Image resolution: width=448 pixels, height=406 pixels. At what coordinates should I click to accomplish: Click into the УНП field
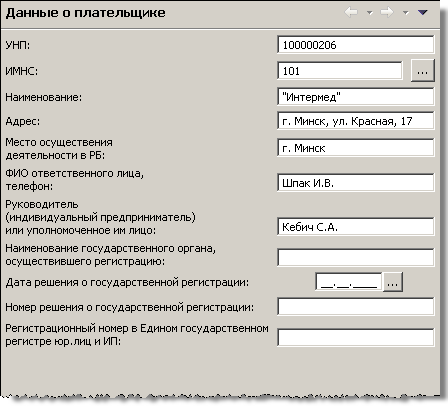356,45
